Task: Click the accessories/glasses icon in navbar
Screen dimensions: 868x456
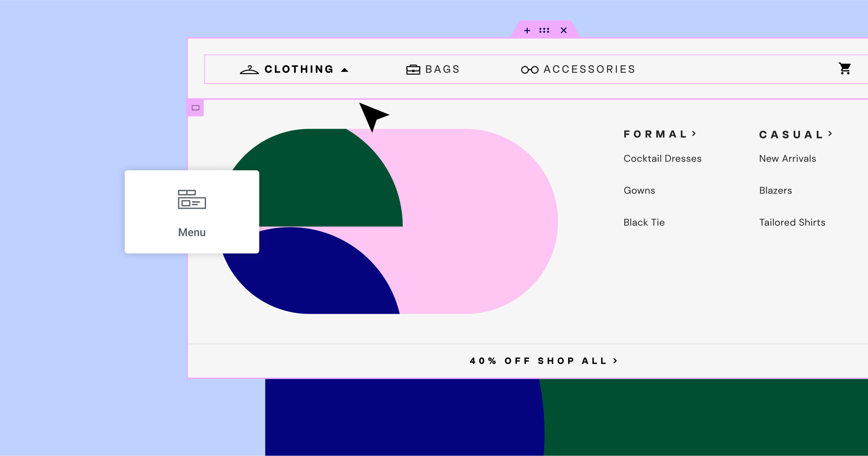Action: click(x=527, y=69)
